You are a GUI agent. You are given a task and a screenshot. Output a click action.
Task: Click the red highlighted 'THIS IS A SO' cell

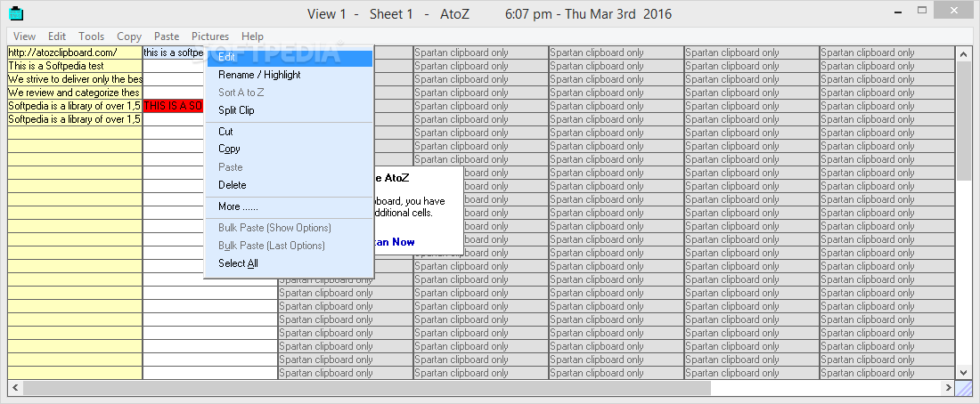point(174,106)
